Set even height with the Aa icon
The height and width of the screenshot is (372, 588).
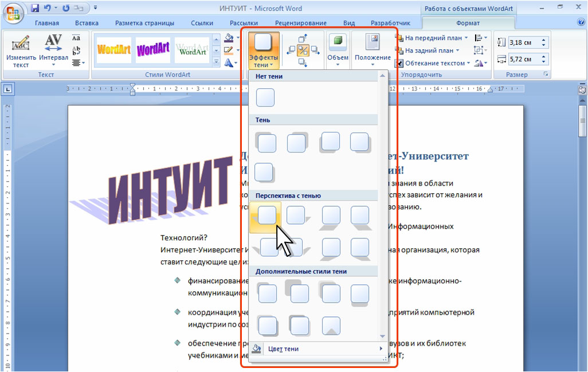point(76,38)
